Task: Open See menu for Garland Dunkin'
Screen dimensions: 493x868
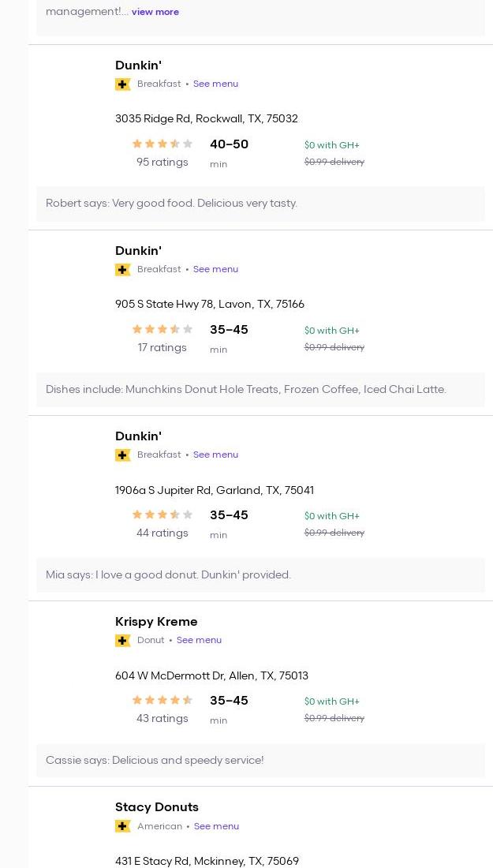Action: pos(215,455)
